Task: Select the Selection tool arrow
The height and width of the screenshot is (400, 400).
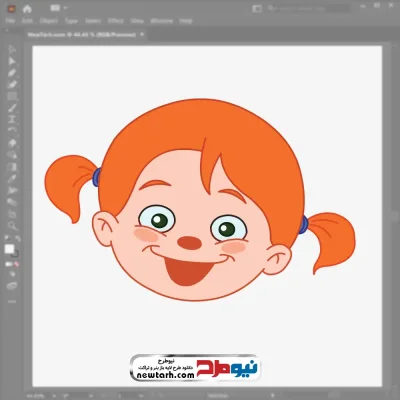Action: pos(12,49)
